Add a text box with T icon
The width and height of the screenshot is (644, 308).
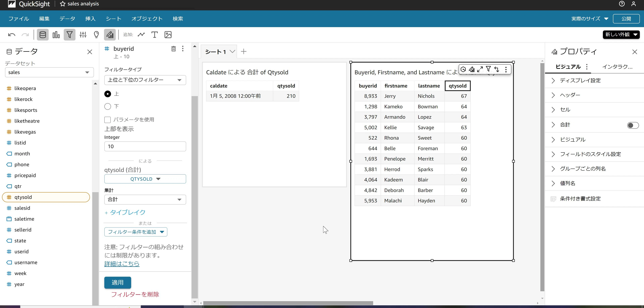pos(154,35)
